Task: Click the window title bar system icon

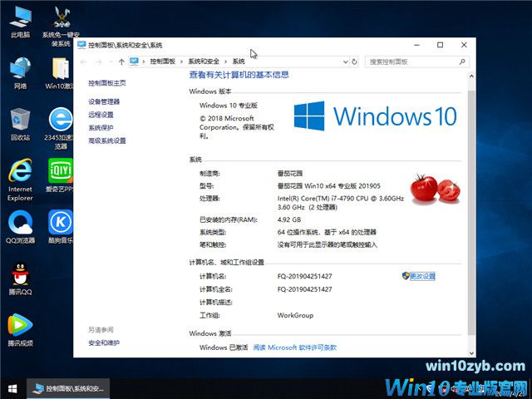Action: 81,45
